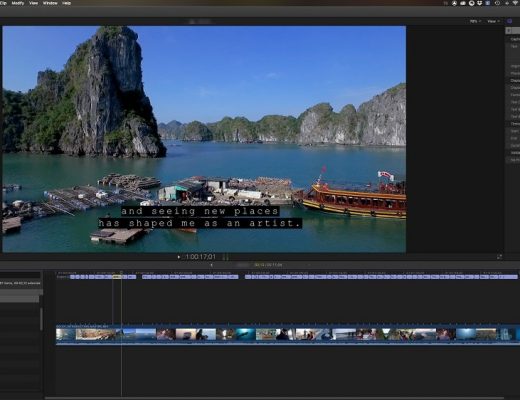Click the playhead handle on the timeline ruler
Screen dimensions: 520x400
pyautogui.click(x=122, y=273)
